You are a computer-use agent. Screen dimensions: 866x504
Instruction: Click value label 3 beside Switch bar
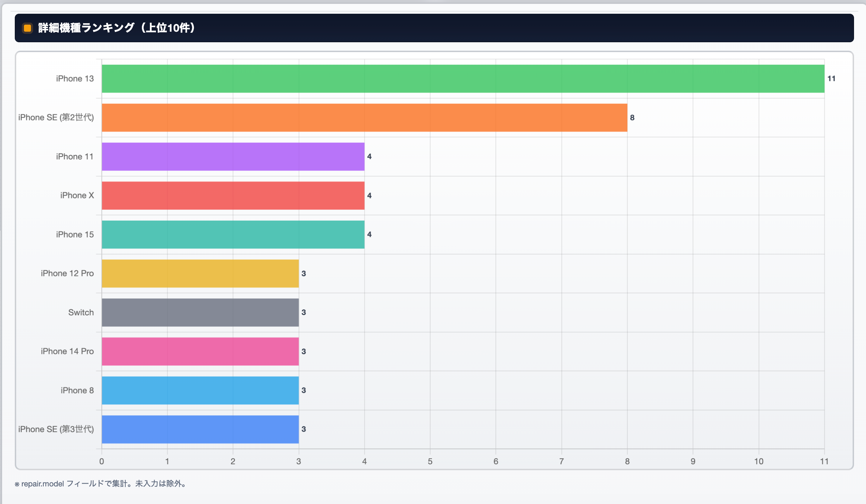pyautogui.click(x=304, y=312)
